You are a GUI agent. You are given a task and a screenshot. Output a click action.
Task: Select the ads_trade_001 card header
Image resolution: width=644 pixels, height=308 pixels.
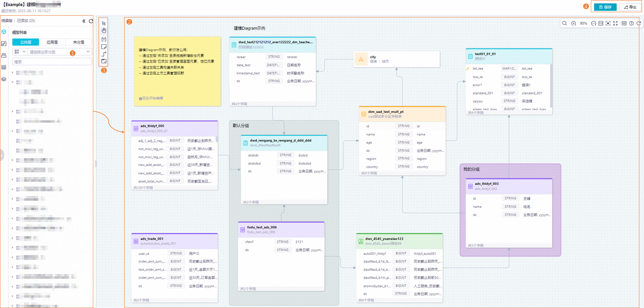pyautogui.click(x=174, y=241)
